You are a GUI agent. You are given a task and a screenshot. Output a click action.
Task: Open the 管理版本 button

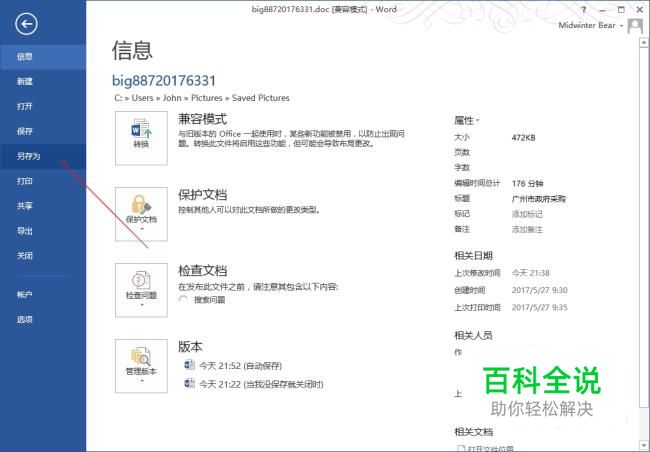pyautogui.click(x=141, y=366)
